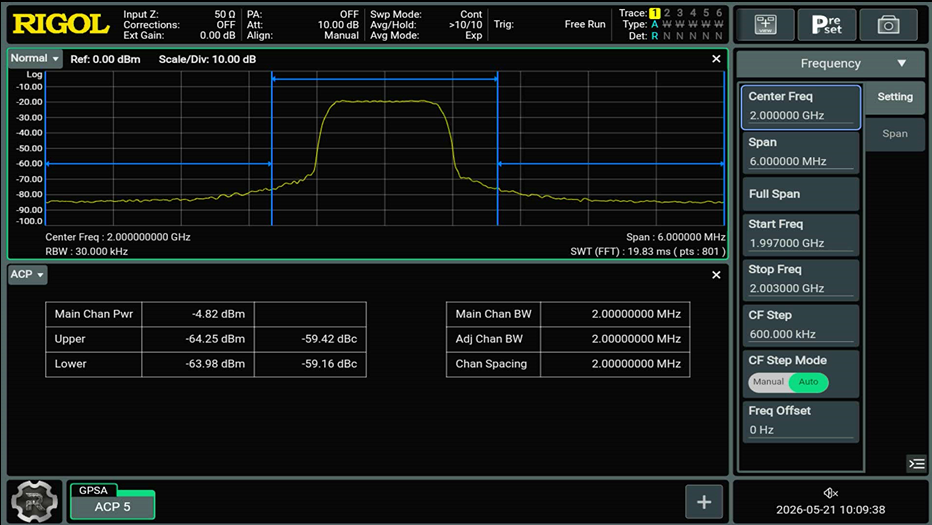
Task: Collapse the side menu panel icon
Action: [x=917, y=464]
